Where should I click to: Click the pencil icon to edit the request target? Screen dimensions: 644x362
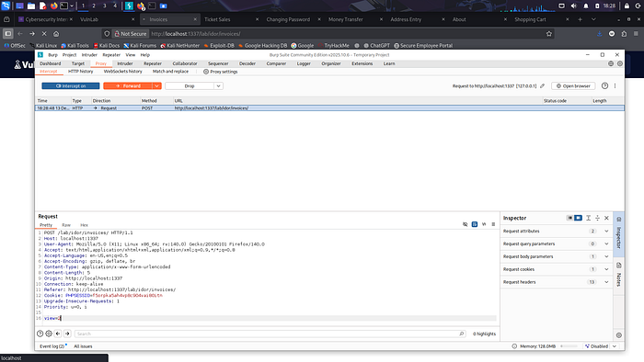543,86
